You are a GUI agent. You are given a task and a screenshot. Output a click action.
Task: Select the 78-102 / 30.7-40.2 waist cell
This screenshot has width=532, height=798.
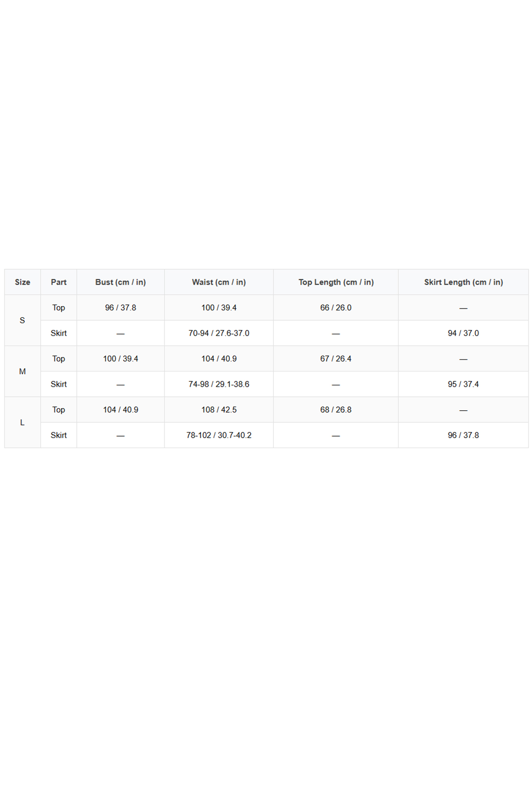(x=219, y=435)
